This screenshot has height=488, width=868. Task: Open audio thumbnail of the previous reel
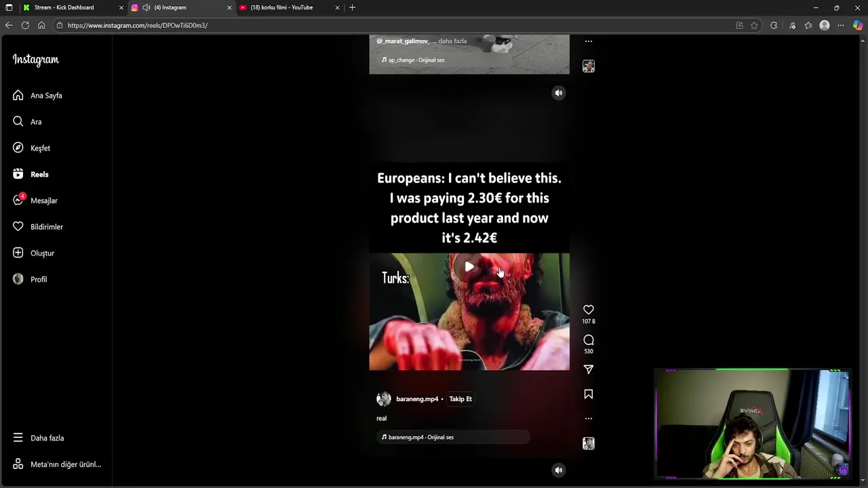pos(589,66)
